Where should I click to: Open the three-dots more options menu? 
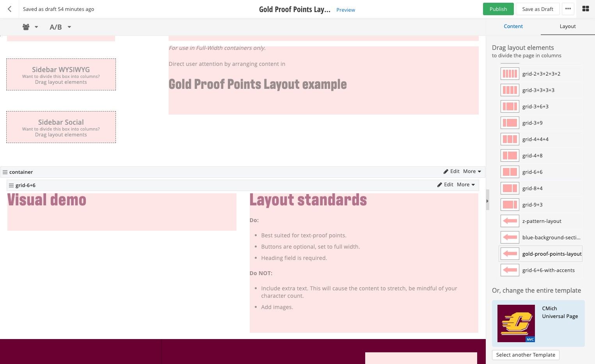click(568, 9)
